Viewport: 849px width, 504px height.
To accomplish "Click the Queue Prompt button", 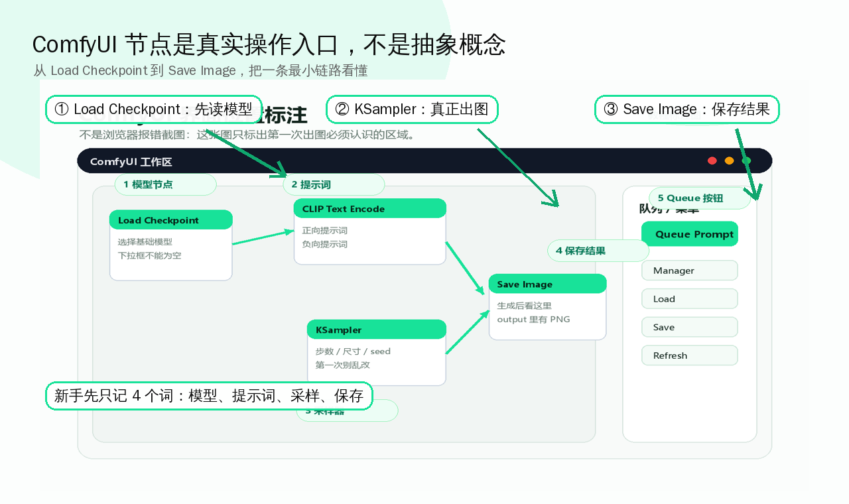I will (x=690, y=234).
